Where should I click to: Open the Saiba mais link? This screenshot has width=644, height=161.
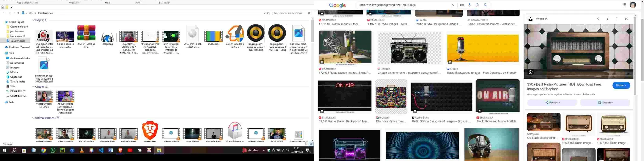[x=589, y=94]
